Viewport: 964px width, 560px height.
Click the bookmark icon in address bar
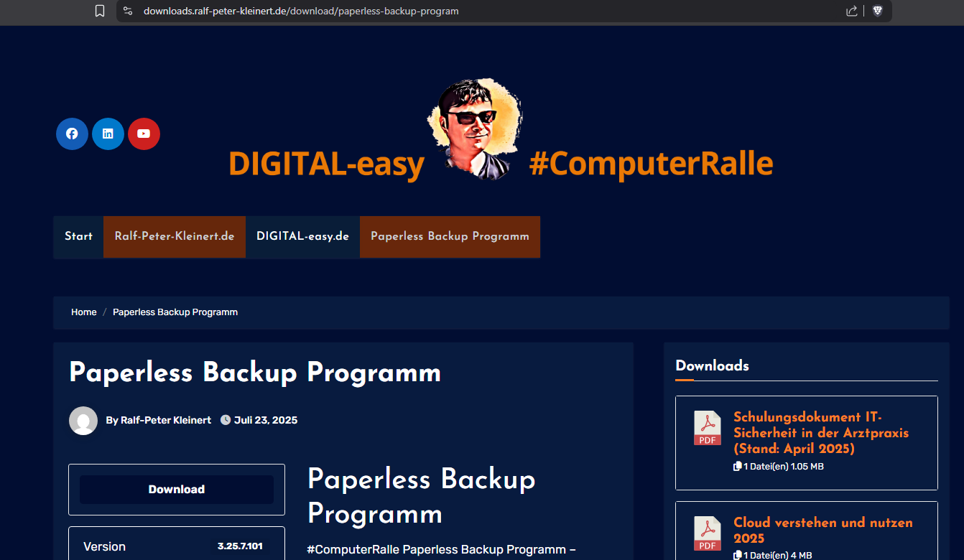click(100, 11)
